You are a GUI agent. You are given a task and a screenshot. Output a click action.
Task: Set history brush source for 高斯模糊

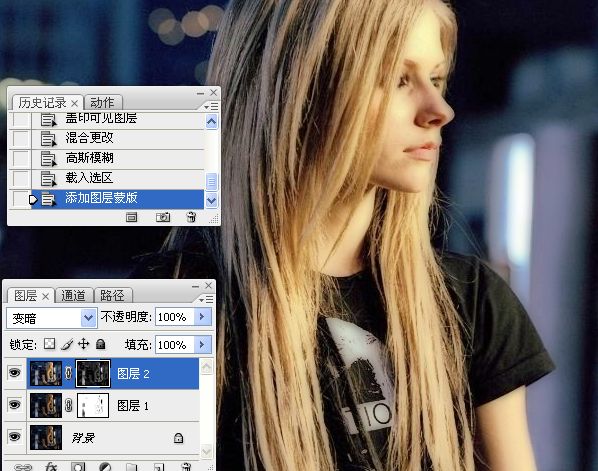(x=20, y=158)
